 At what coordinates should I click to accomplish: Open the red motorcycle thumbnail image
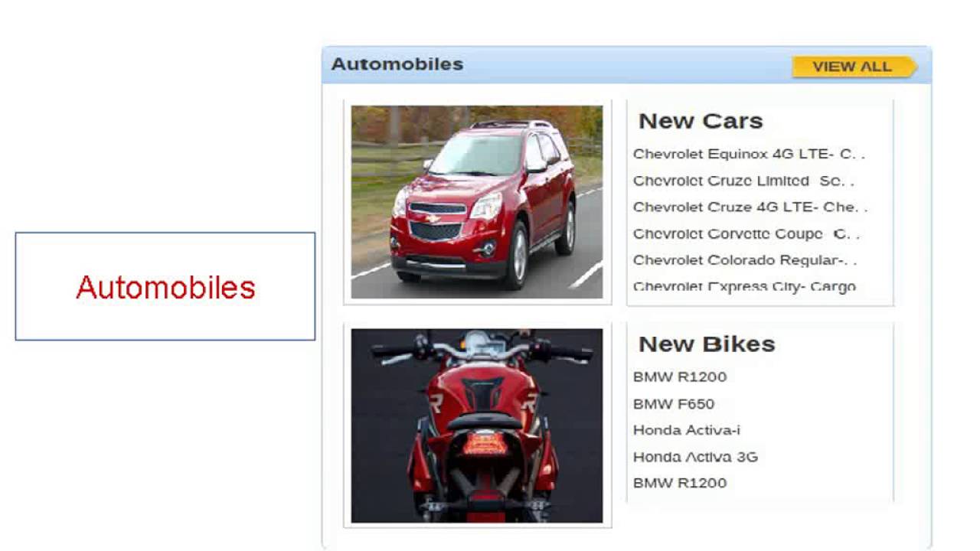click(x=477, y=425)
